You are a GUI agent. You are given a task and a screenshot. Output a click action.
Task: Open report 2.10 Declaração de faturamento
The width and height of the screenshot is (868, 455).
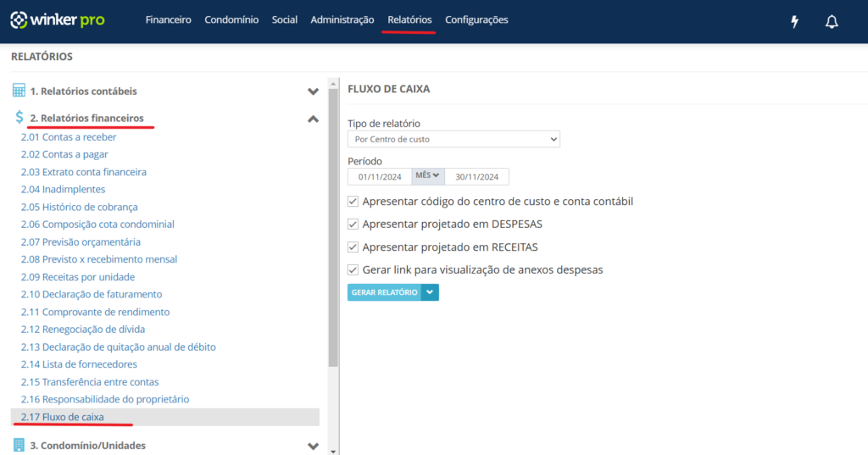click(92, 294)
